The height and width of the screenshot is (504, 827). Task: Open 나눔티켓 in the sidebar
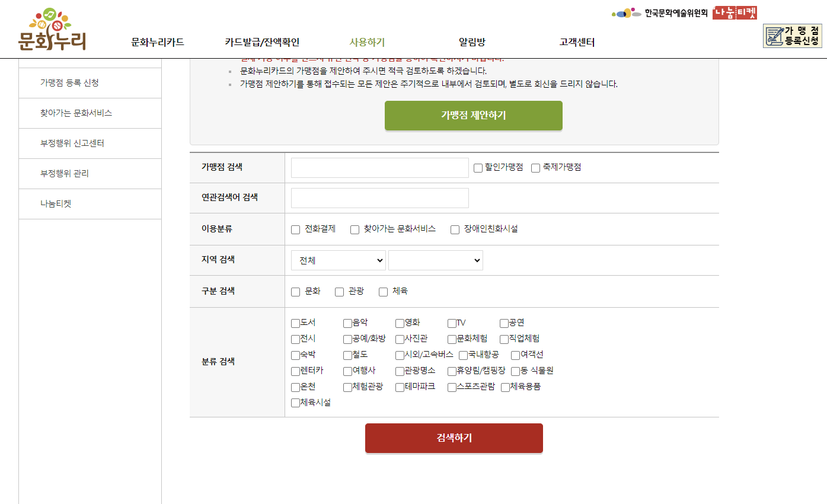click(90, 204)
